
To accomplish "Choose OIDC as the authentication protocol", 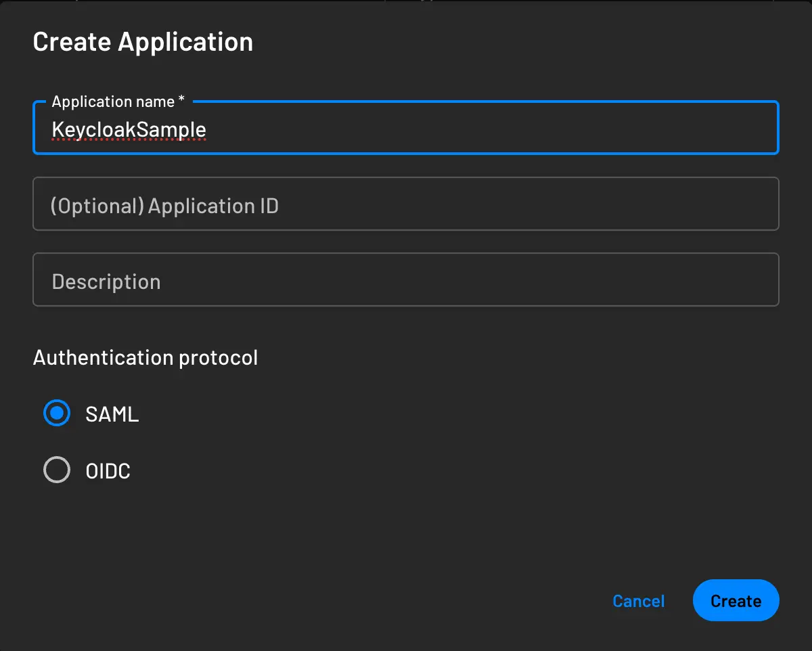I will [57, 470].
